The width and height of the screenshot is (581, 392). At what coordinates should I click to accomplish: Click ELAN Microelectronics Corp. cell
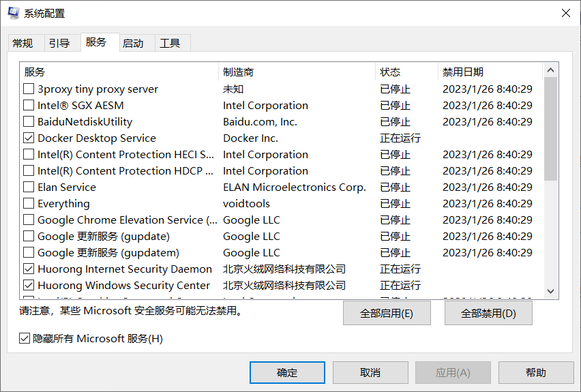(x=295, y=187)
